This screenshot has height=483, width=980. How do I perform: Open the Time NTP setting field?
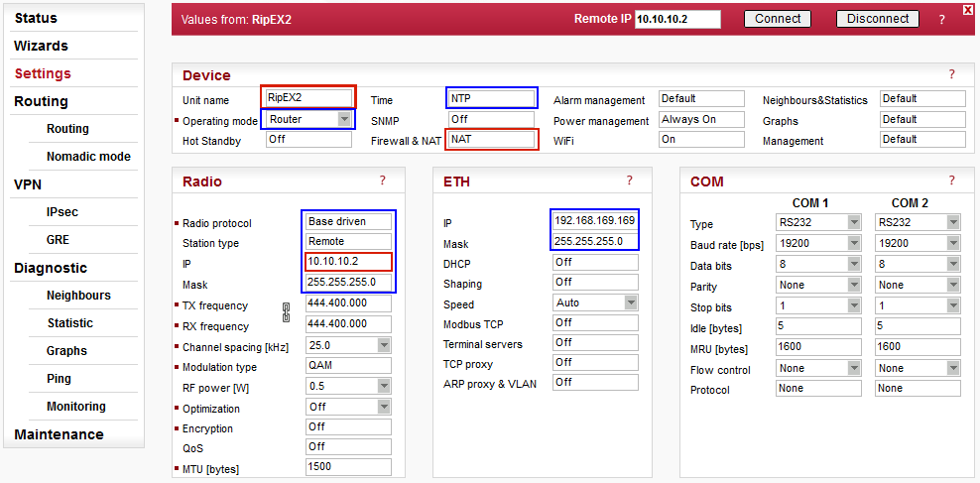(x=491, y=98)
